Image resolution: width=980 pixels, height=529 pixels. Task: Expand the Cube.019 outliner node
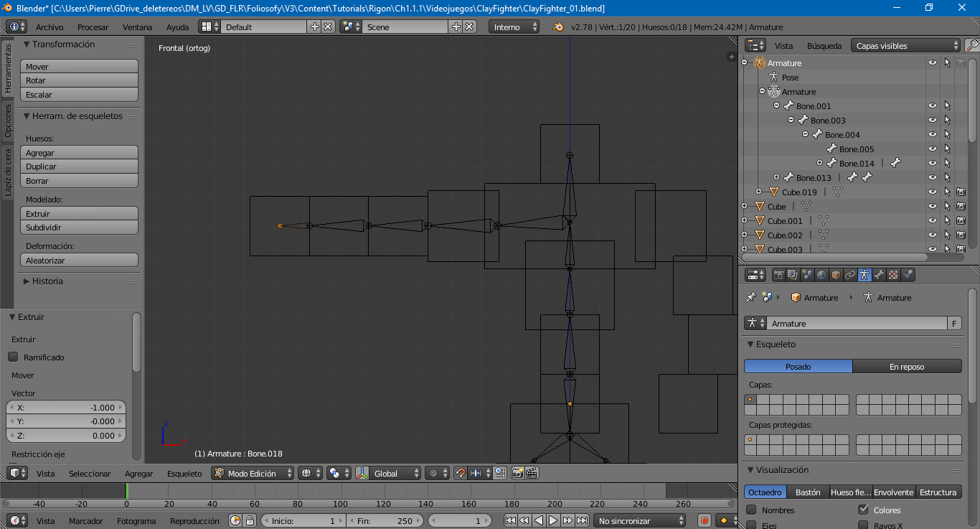(x=759, y=192)
